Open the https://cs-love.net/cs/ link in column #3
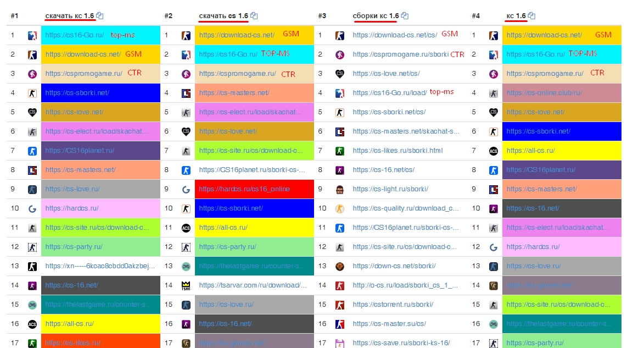Image resolution: width=644 pixels, height=348 pixels. pos(386,74)
